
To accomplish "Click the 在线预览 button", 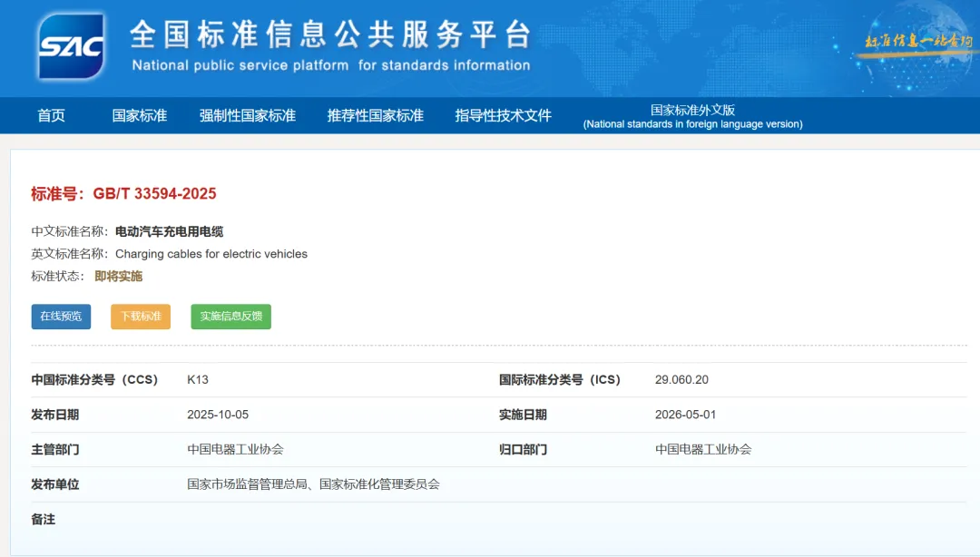I will [62, 317].
